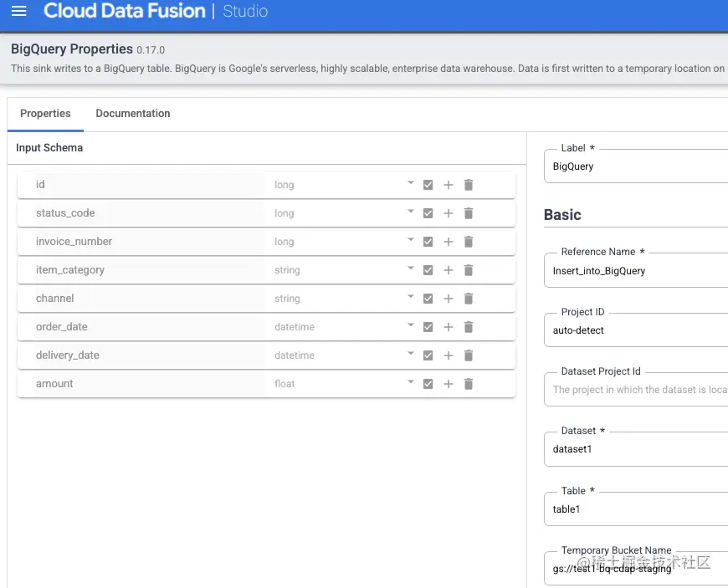Add a field after amount row
728x588 pixels.
tap(448, 384)
